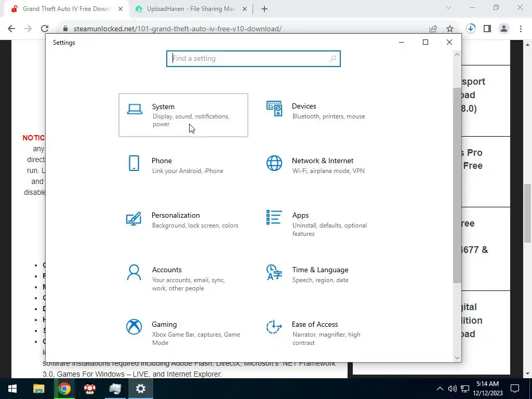The height and width of the screenshot is (399, 532).
Task: Click the mushroom app taskbar icon
Action: click(x=89, y=389)
